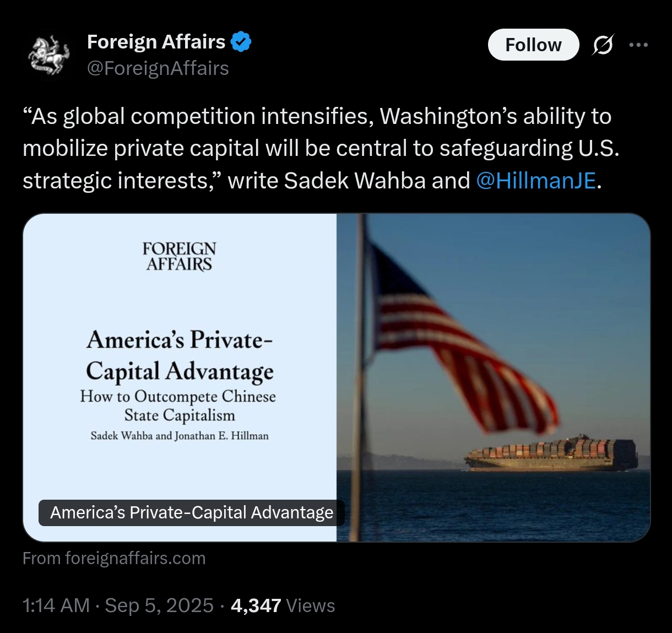Image resolution: width=672 pixels, height=633 pixels.
Task: Click the blue verified badge
Action: pos(241,42)
